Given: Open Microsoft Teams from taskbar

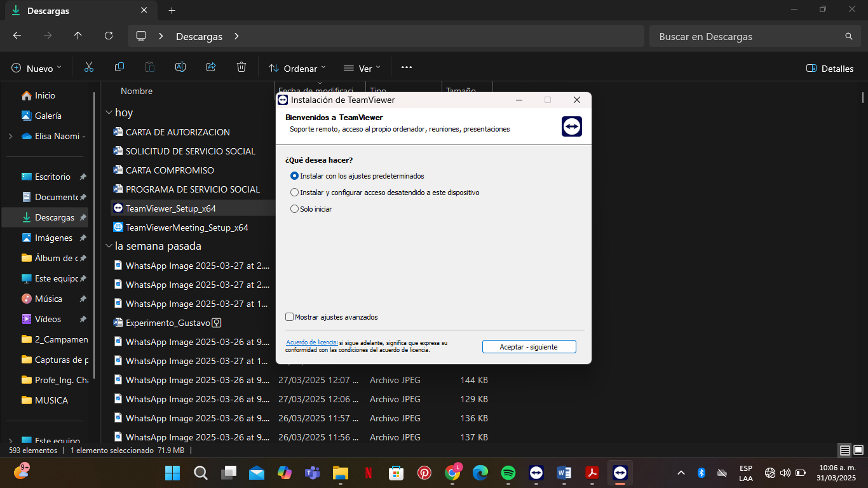Looking at the screenshot, I should [312, 473].
